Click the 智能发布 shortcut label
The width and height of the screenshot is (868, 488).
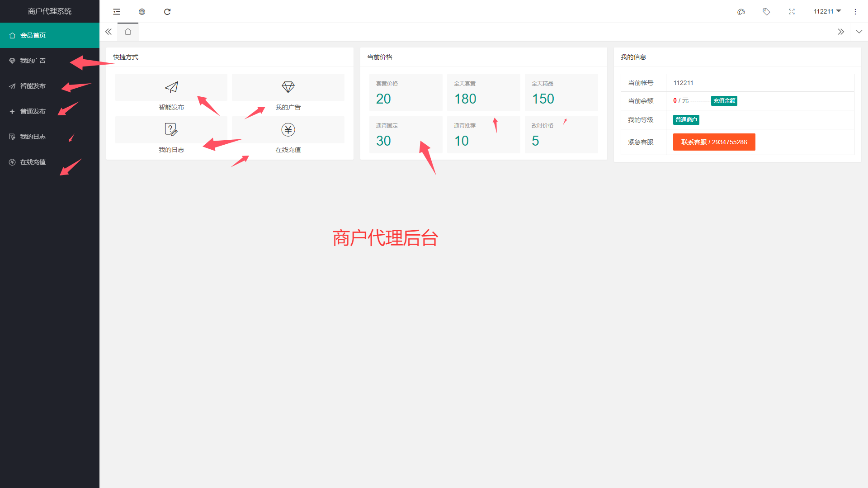[x=171, y=107]
